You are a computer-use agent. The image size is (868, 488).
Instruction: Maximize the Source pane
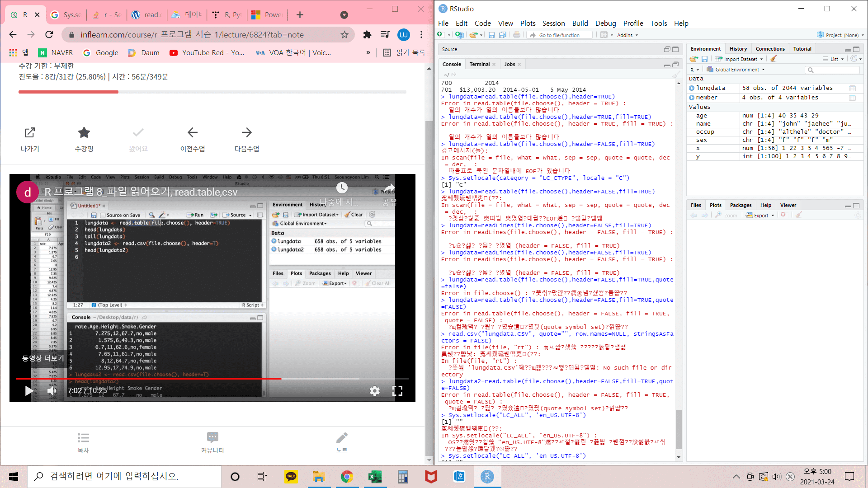tap(675, 49)
